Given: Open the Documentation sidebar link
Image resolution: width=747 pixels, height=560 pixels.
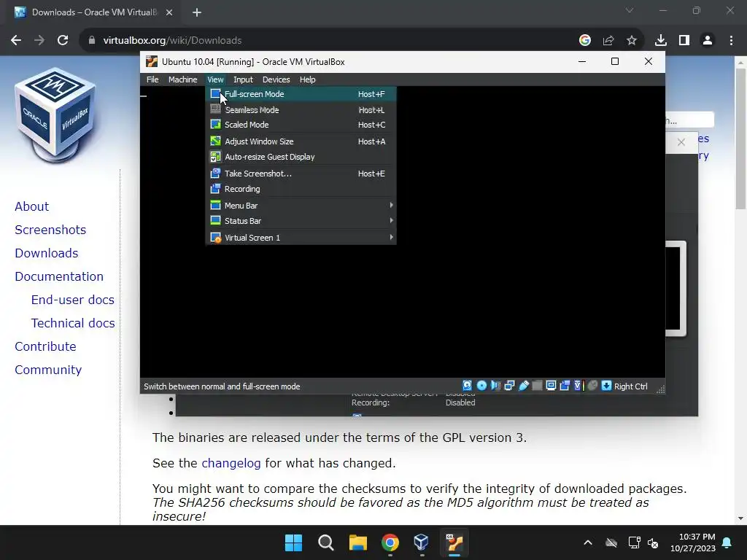Looking at the screenshot, I should coord(59,276).
